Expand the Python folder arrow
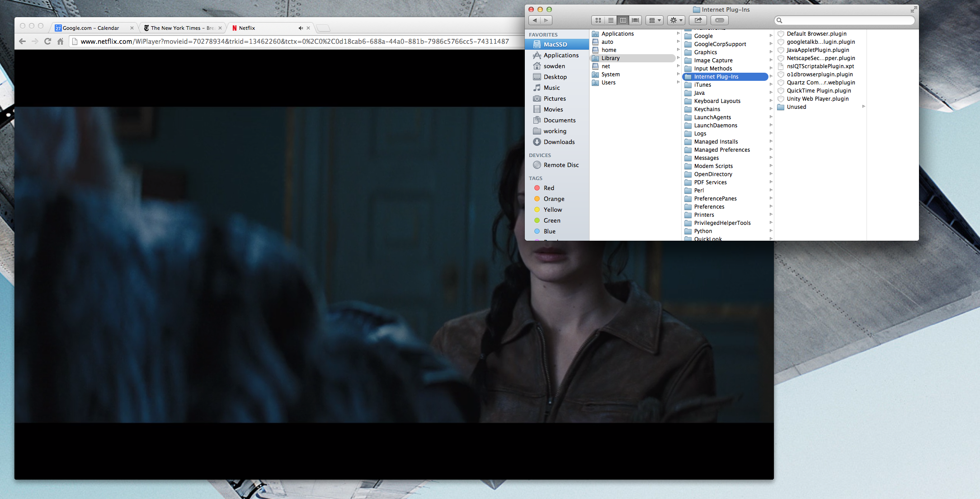The image size is (980, 499). pos(771,231)
